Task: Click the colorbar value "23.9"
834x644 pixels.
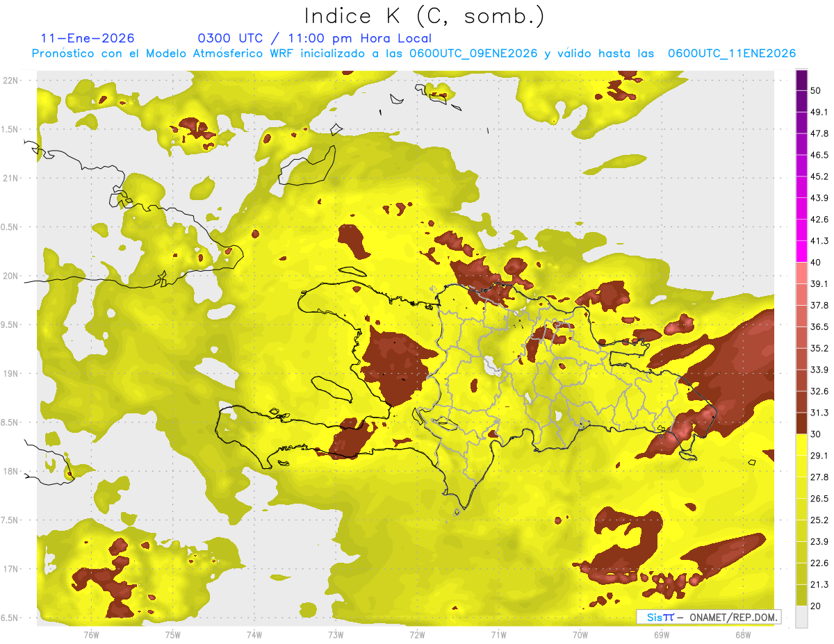Action: click(819, 542)
